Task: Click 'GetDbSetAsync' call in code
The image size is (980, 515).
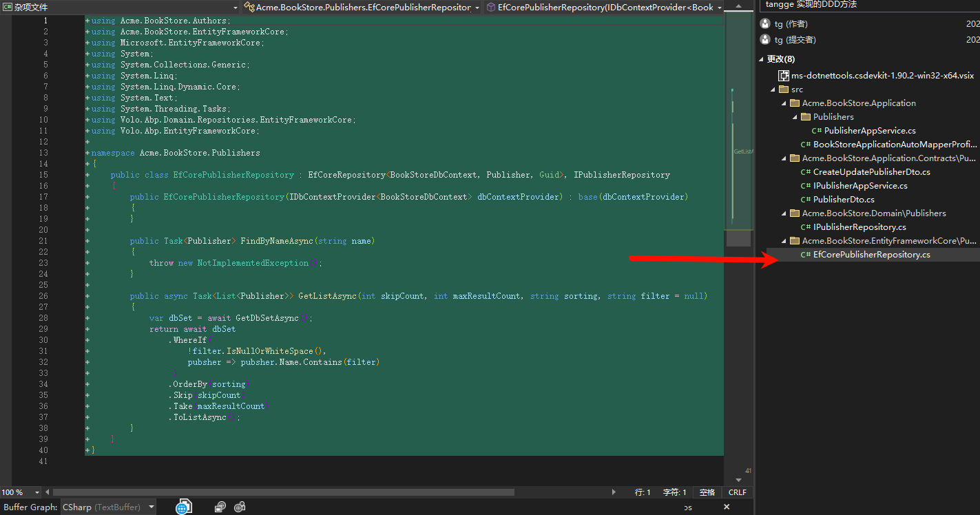Action: [x=267, y=318]
